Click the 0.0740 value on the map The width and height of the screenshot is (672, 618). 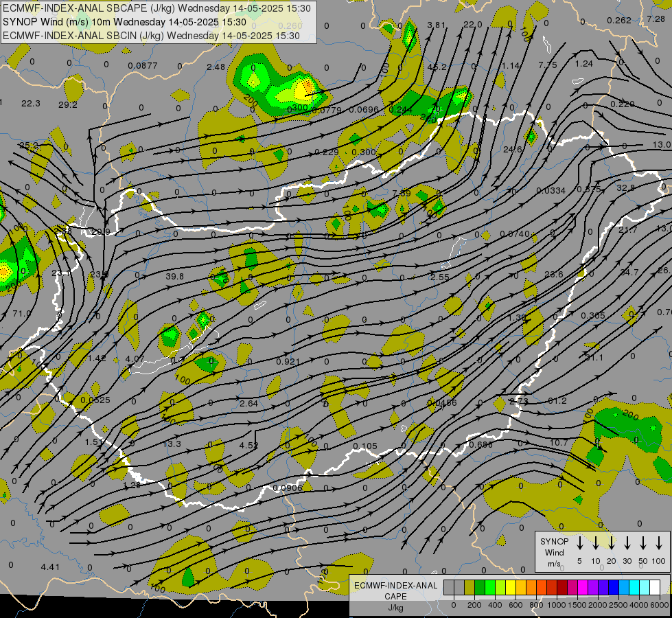(x=515, y=234)
